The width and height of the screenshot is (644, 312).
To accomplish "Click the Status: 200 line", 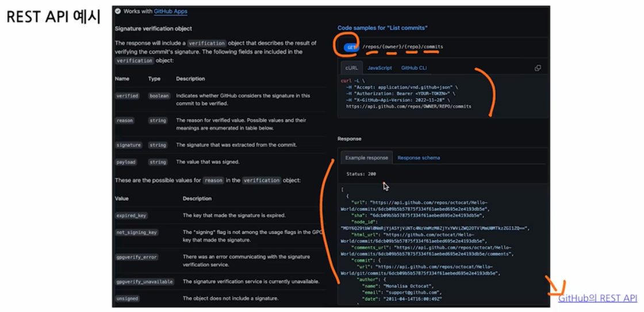I will click(x=361, y=174).
